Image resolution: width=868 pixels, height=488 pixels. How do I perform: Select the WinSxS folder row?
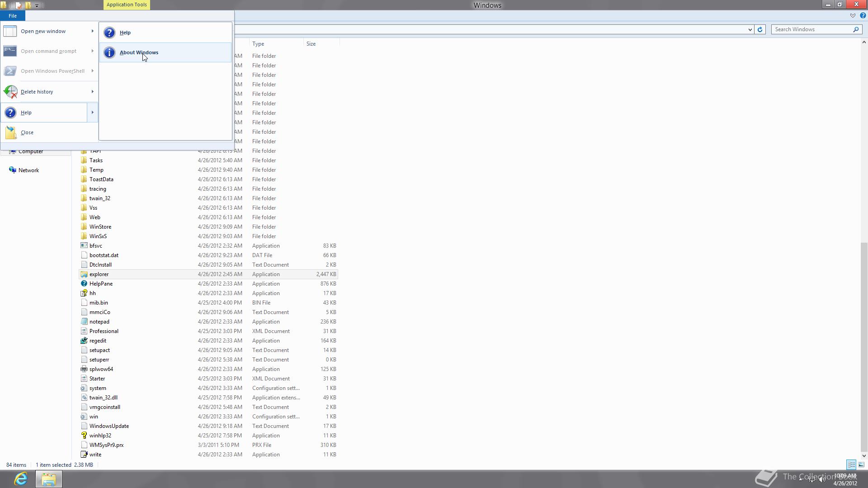208,236
